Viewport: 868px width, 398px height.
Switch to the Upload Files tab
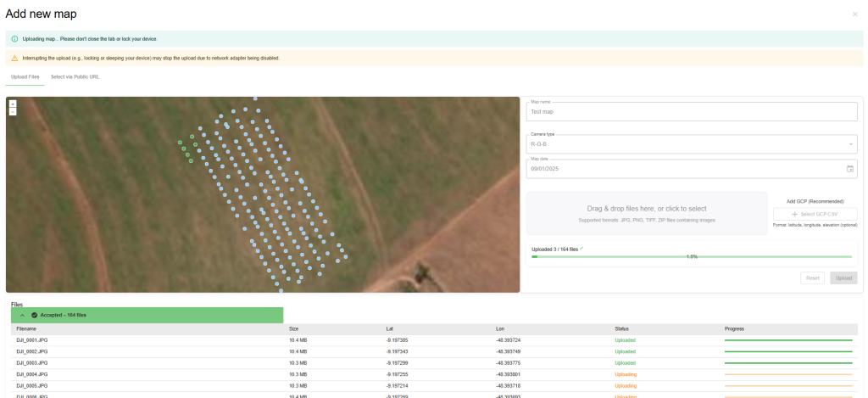tap(25, 77)
